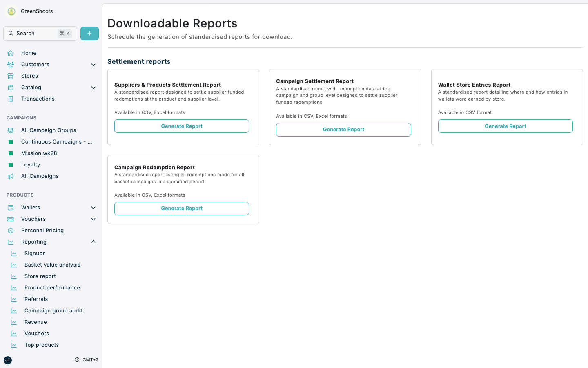The height and width of the screenshot is (368, 588).
Task: Generate the Wallet Store Entries Report
Action: click(x=505, y=126)
